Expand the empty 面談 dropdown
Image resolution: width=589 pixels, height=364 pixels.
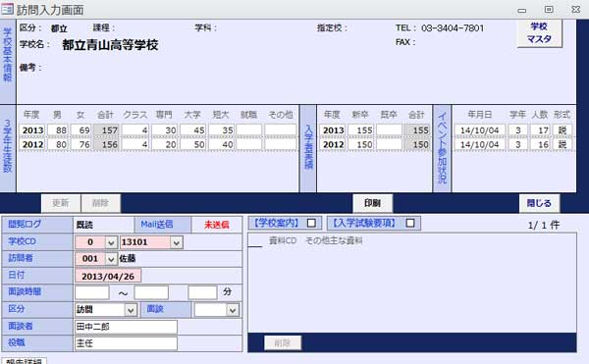(233, 310)
